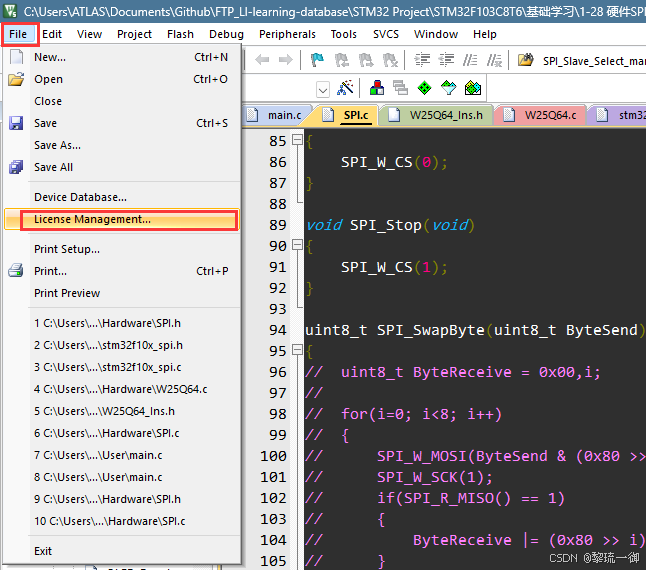
Task: Open recent file 2 stm32f10x_spi.h
Action: [x=122, y=345]
